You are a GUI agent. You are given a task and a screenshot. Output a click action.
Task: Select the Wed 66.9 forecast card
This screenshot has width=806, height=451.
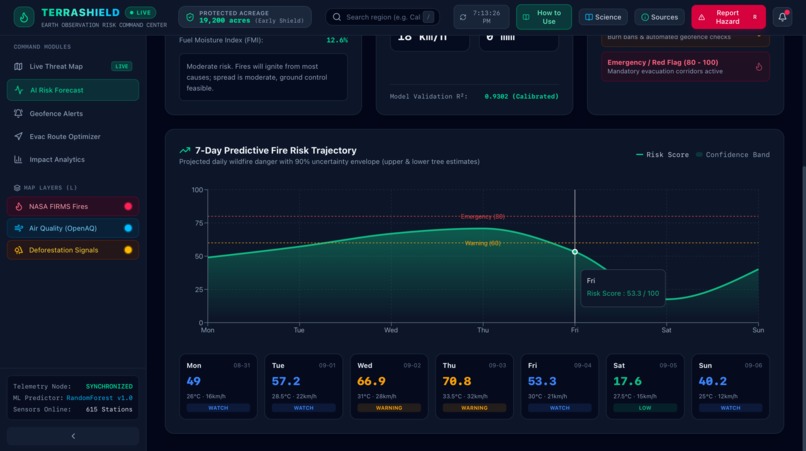click(389, 386)
